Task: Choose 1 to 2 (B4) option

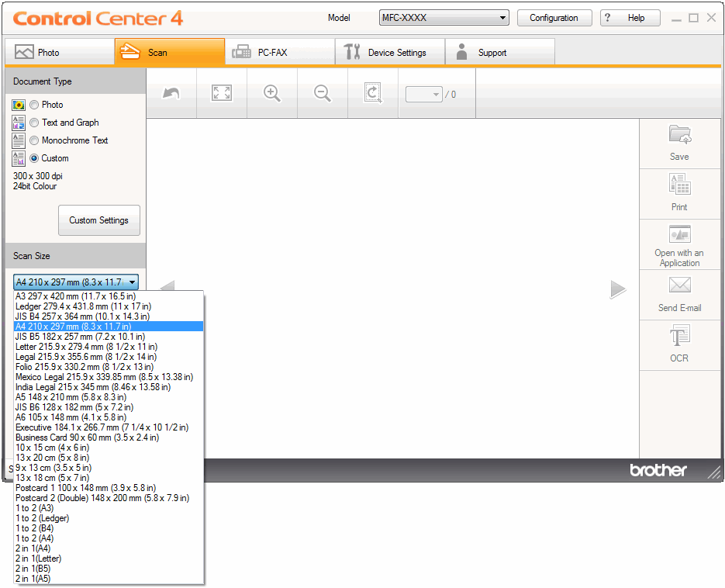Action: click(x=109, y=528)
